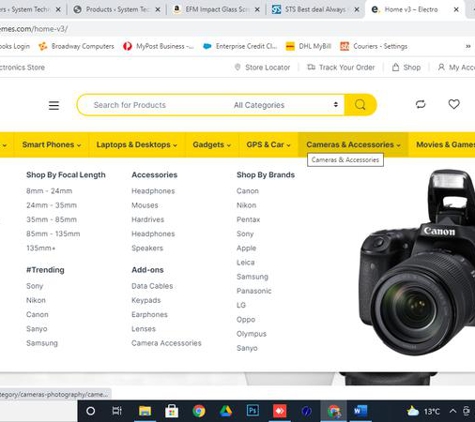Click the My Account person icon

click(441, 67)
